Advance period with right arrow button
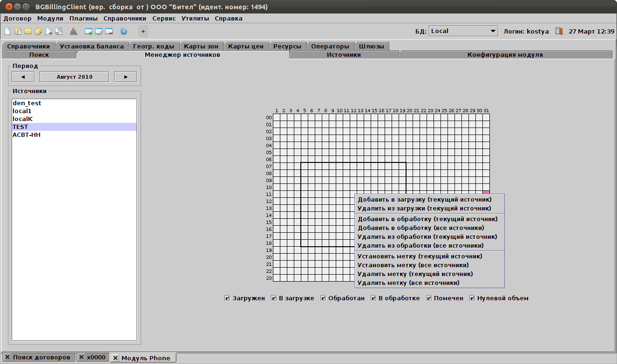Viewport: 617px width, 364px height. pos(126,77)
